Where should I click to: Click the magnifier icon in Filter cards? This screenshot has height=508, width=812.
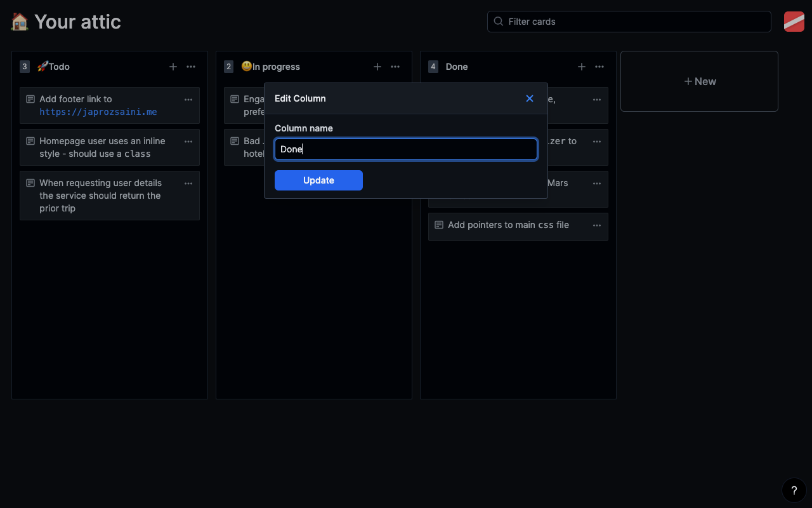click(x=499, y=22)
